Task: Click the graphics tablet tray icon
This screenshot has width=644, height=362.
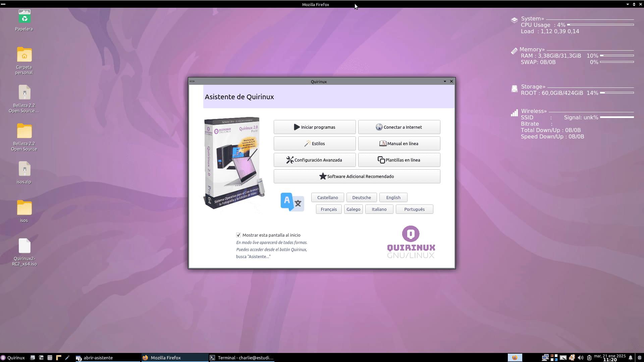Action: (x=563, y=358)
